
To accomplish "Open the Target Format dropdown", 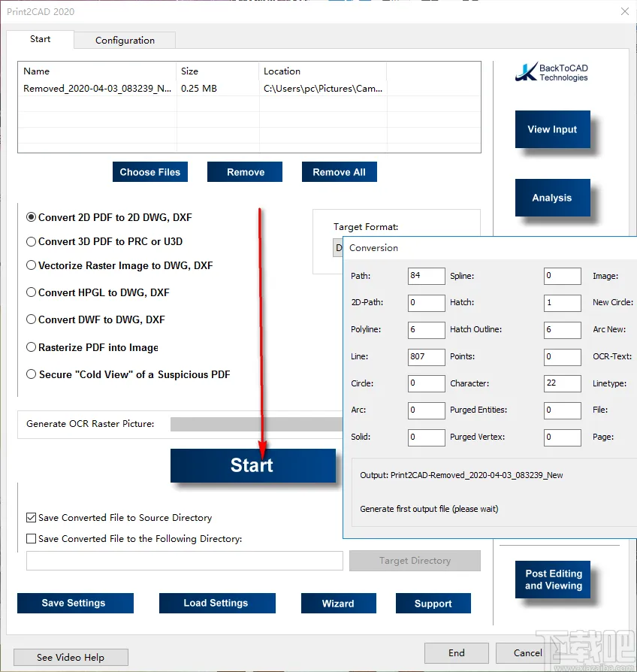I will tap(338, 248).
